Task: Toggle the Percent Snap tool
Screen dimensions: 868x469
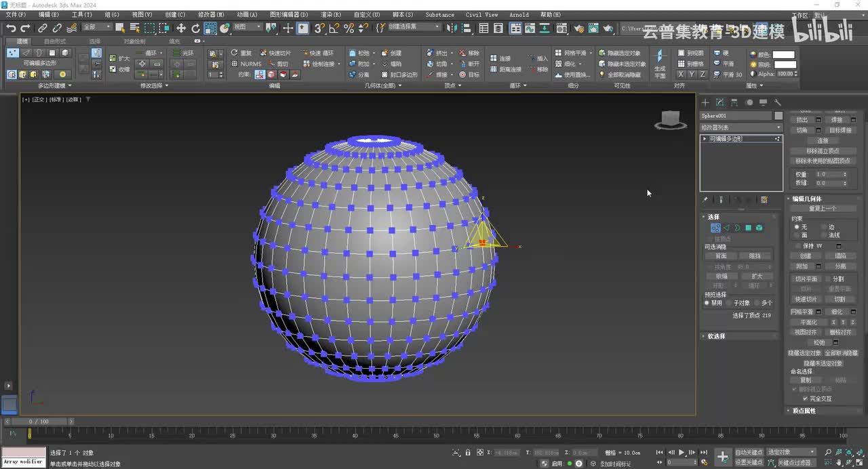Action: coord(349,28)
